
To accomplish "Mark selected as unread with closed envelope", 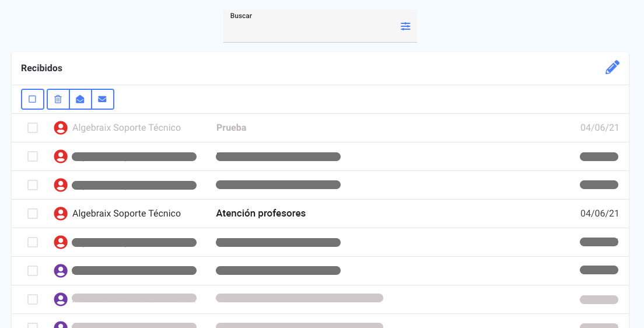I will pyautogui.click(x=102, y=99).
